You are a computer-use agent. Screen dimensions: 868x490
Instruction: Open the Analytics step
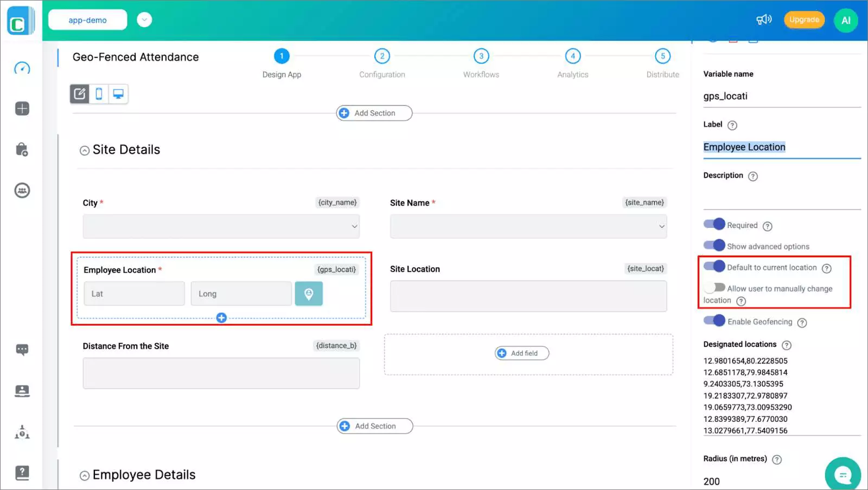572,55
